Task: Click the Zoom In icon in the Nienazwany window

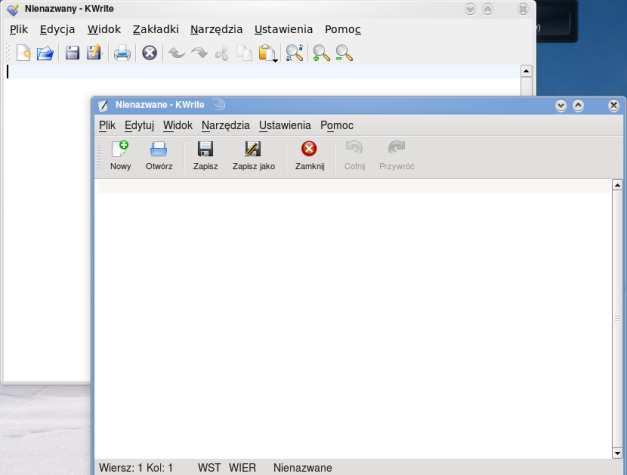Action: [x=321, y=53]
